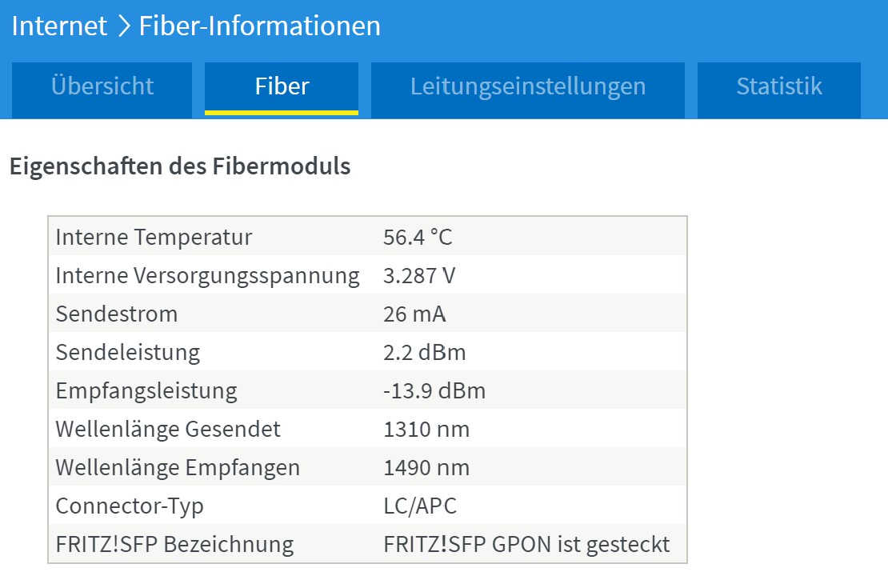This screenshot has width=888, height=588.
Task: Click the Fiber-Informationen breadcrumb title
Action: click(260, 26)
